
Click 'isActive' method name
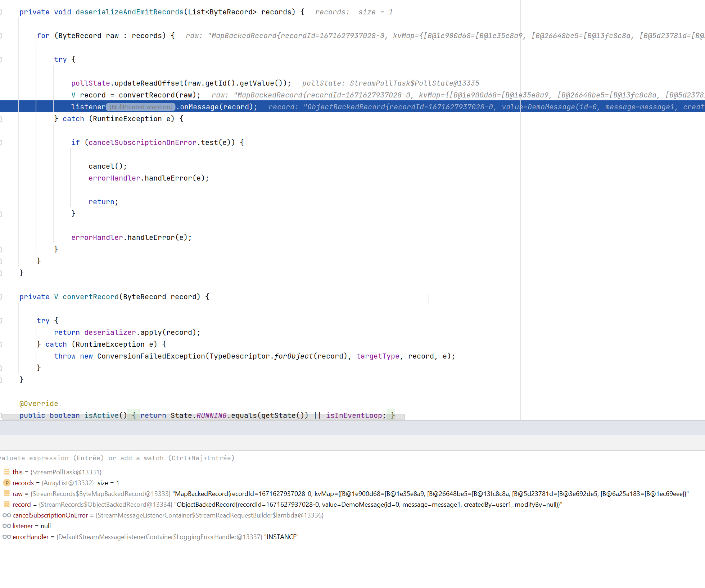coord(101,415)
